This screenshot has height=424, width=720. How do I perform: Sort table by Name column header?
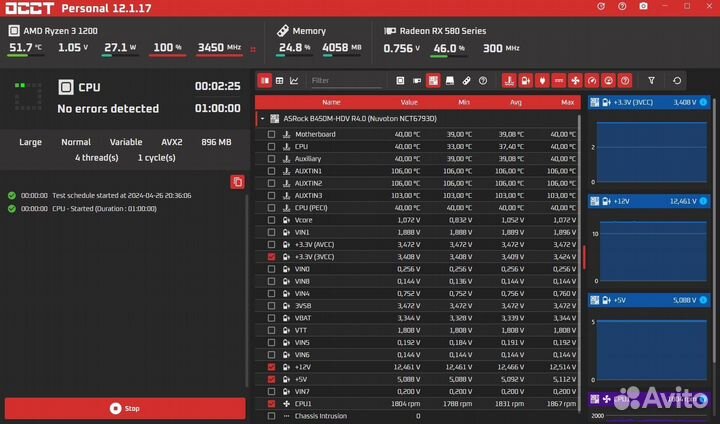pyautogui.click(x=331, y=102)
